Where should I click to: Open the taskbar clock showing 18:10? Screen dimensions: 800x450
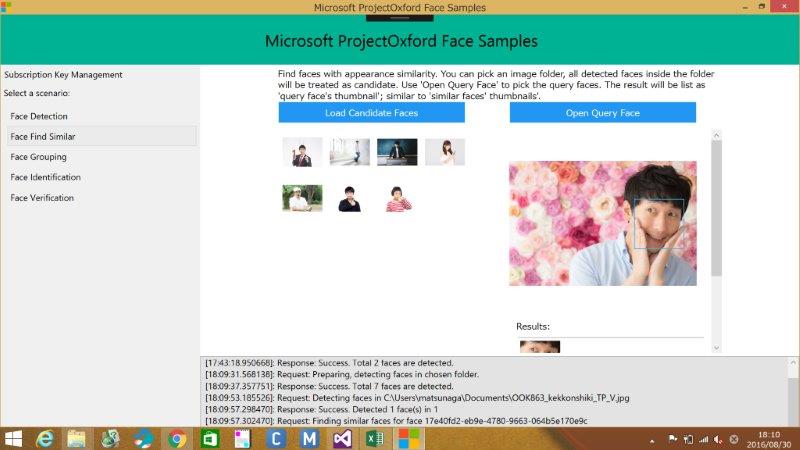[769, 439]
